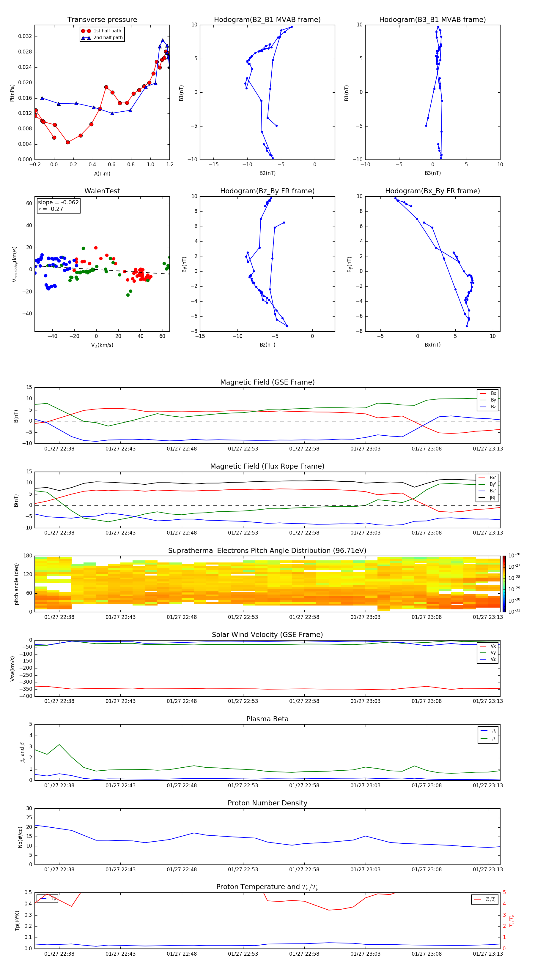Click '0.032' tick on Transverse pressure axis
This screenshot has width=535, height=980.
pos(25,37)
